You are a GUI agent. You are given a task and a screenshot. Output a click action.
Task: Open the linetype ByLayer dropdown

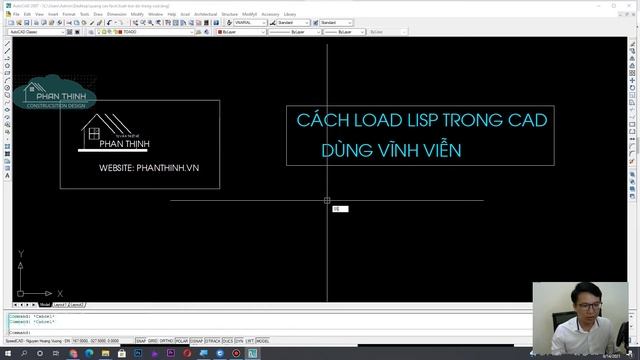[294, 32]
